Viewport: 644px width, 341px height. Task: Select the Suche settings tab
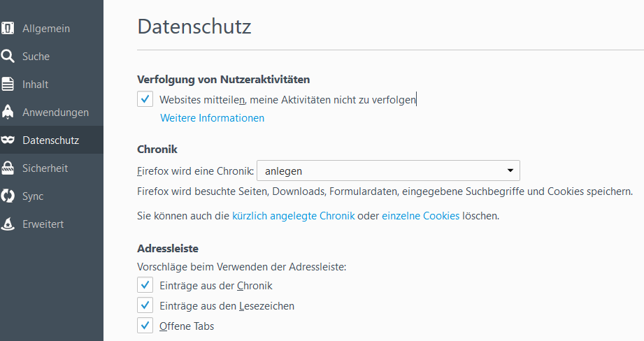(36, 57)
